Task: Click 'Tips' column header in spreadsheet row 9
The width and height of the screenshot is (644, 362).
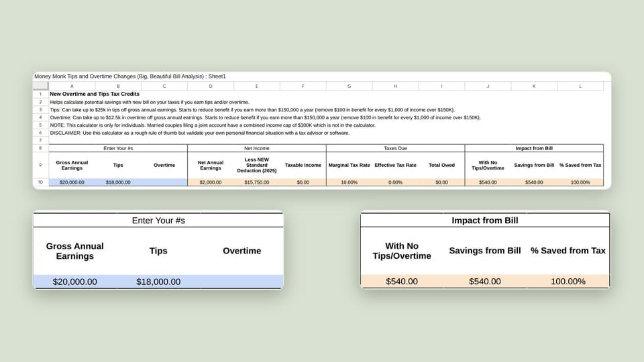Action: pos(118,165)
